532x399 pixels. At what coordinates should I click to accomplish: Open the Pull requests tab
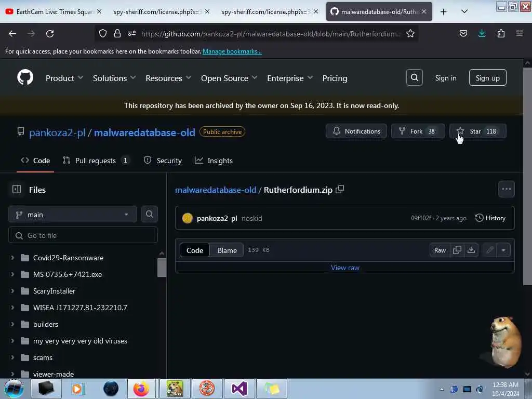coord(96,161)
